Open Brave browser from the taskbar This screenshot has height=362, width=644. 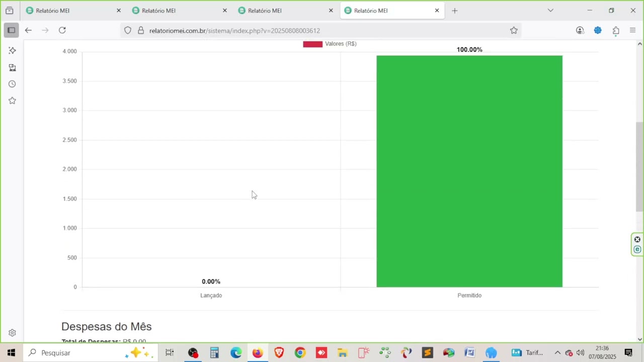pos(279,353)
